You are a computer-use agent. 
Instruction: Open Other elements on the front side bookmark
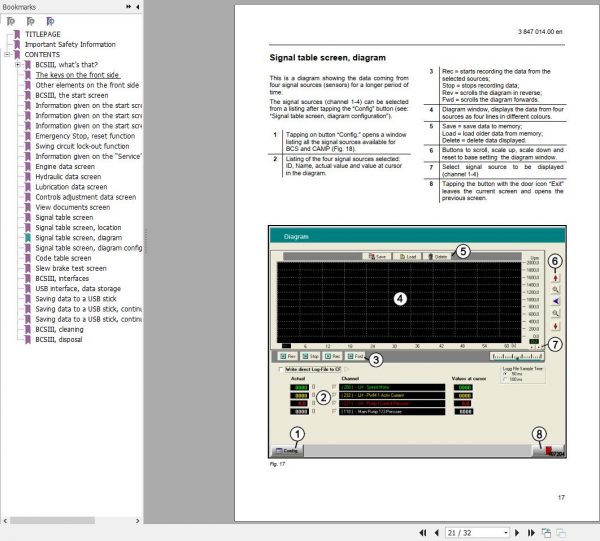[x=87, y=85]
